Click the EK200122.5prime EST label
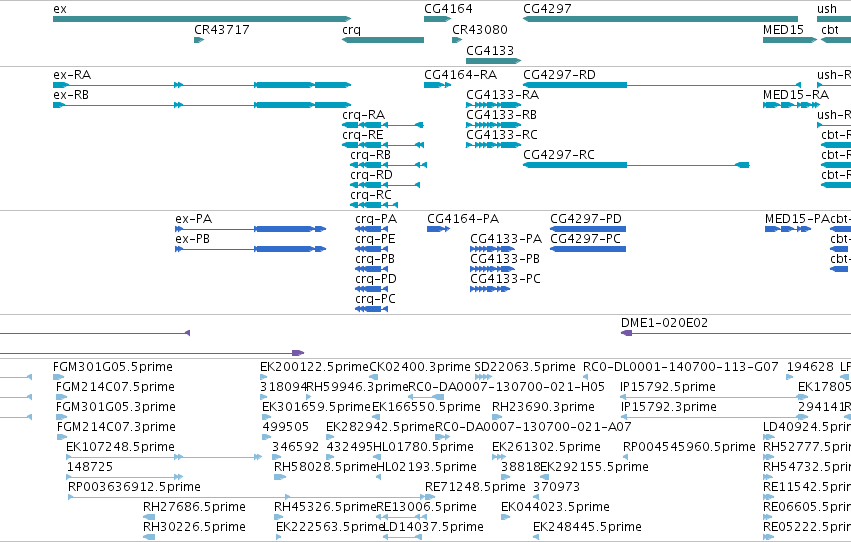This screenshot has width=851, height=542. [x=315, y=367]
